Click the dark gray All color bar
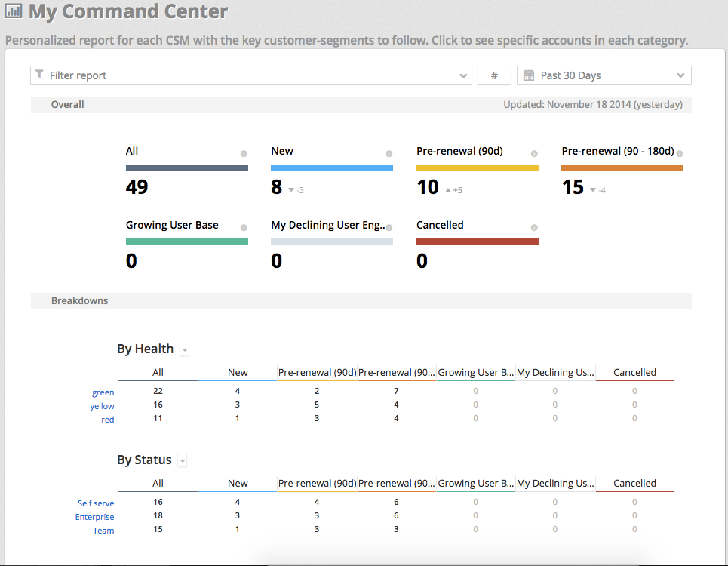Viewport: 728px width, 566px height. [186, 167]
